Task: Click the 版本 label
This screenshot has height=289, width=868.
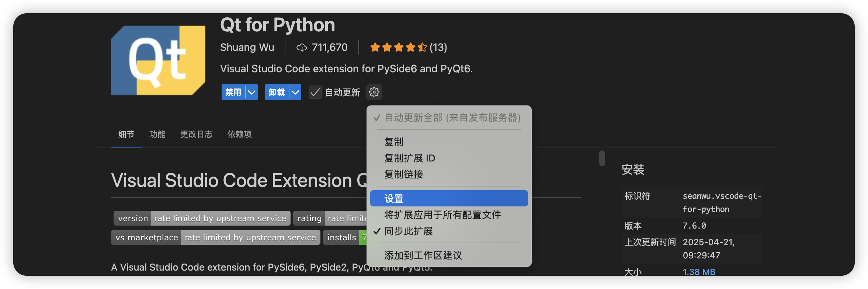Action: pos(633,226)
